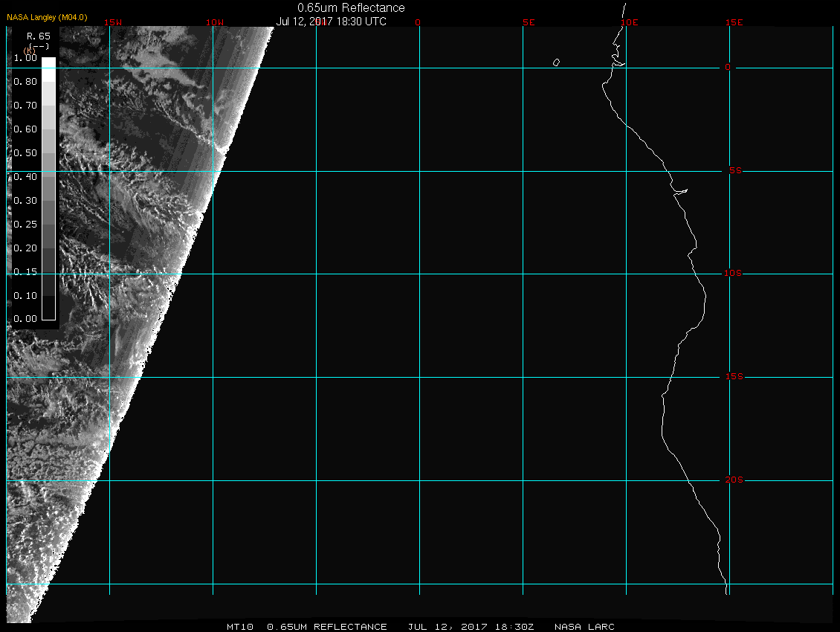840x632 pixels.
Task: Click the 0.80 value label on the legend
Action: (25, 82)
